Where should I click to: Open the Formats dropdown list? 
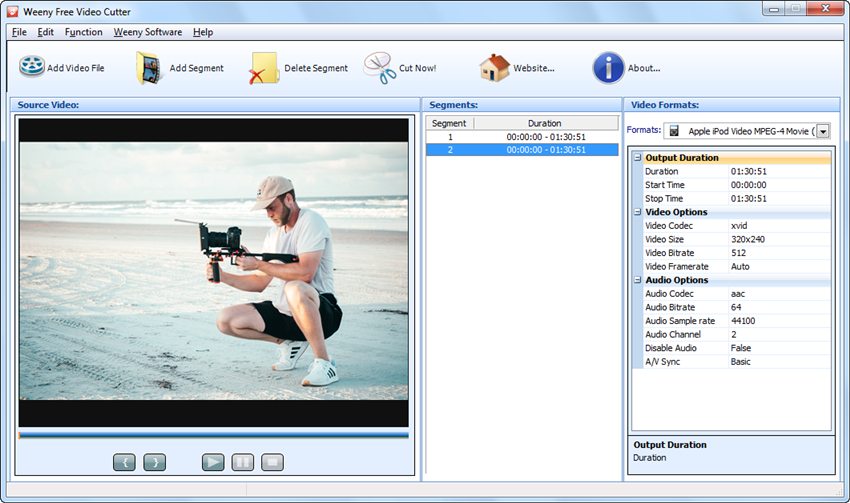pyautogui.click(x=823, y=131)
